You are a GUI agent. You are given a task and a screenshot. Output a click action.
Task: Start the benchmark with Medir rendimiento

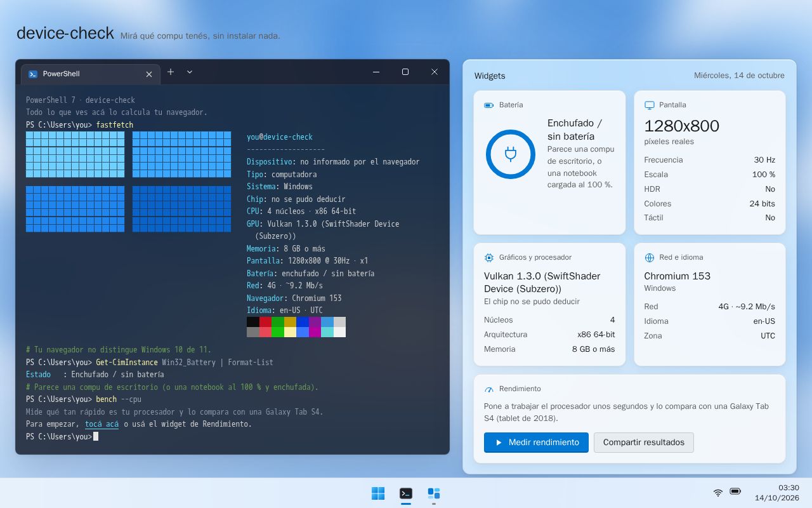536,443
